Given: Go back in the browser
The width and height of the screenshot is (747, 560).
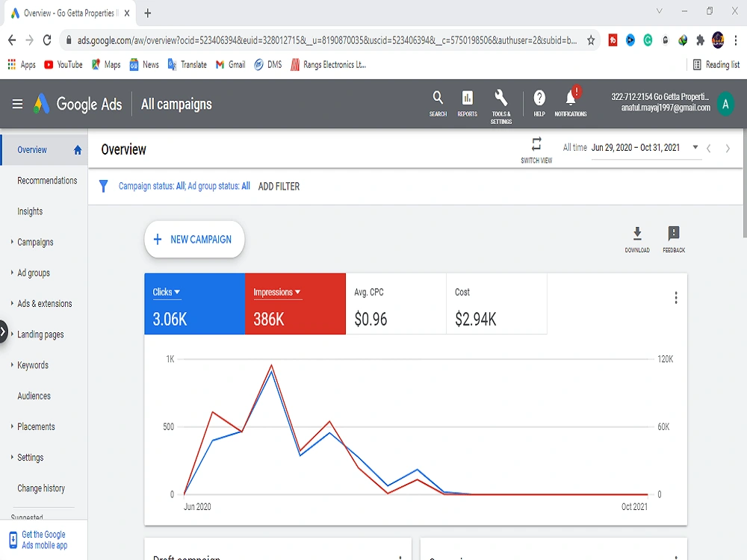Looking at the screenshot, I should [13, 40].
